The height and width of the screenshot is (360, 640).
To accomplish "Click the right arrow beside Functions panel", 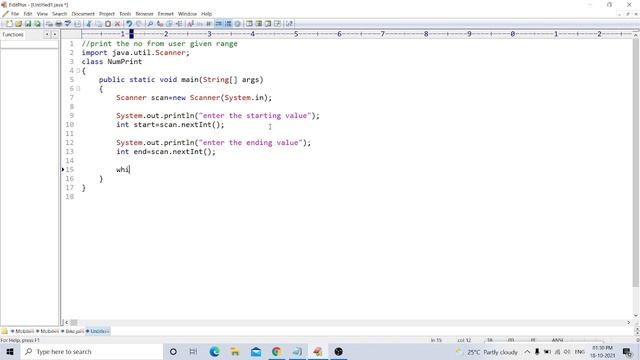I will (x=55, y=35).
